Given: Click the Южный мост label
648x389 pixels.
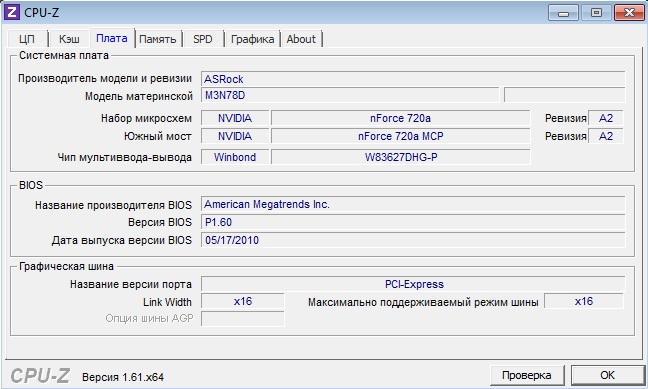Looking at the screenshot, I should coord(158,136).
